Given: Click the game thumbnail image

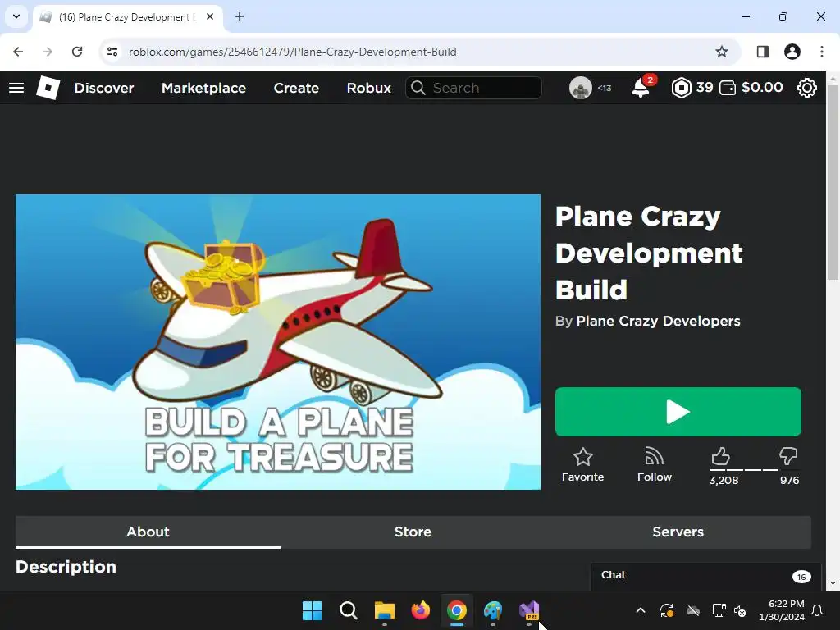Looking at the screenshot, I should coord(277,342).
